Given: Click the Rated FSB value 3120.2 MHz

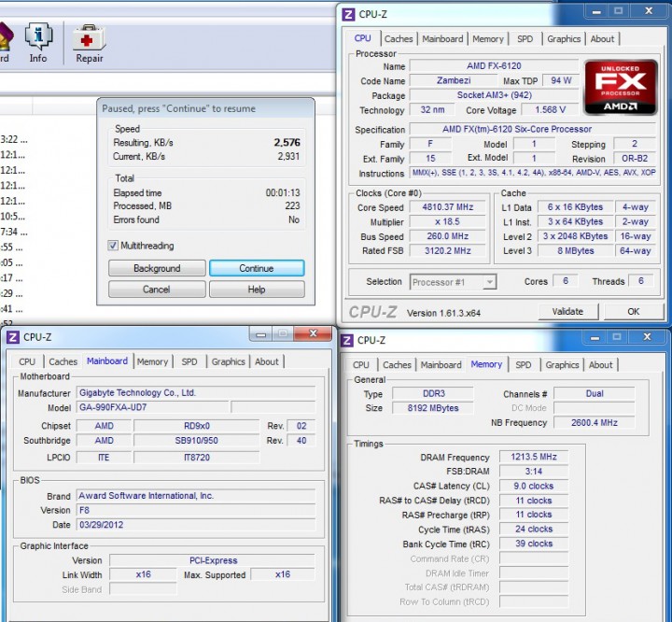Looking at the screenshot, I should click(447, 250).
